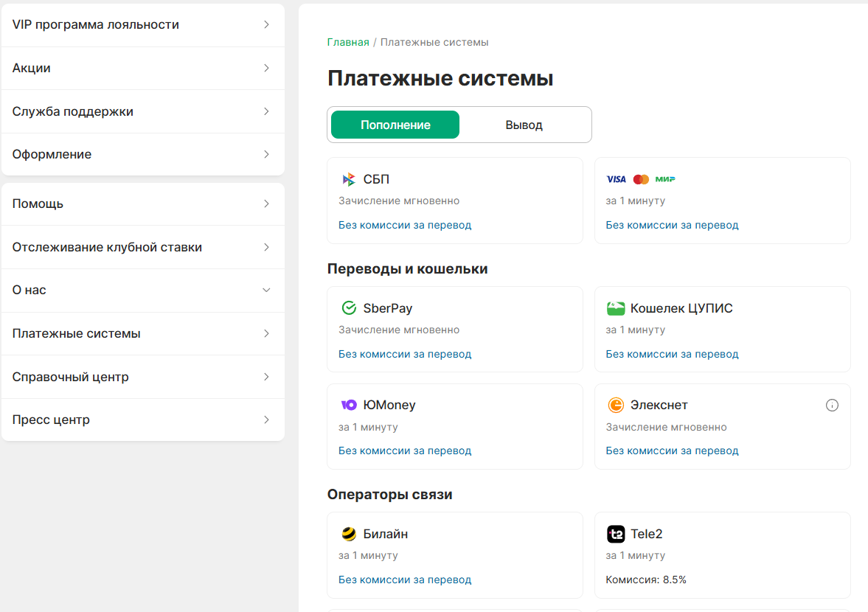Open VIP программа лояльности menu item

point(143,25)
